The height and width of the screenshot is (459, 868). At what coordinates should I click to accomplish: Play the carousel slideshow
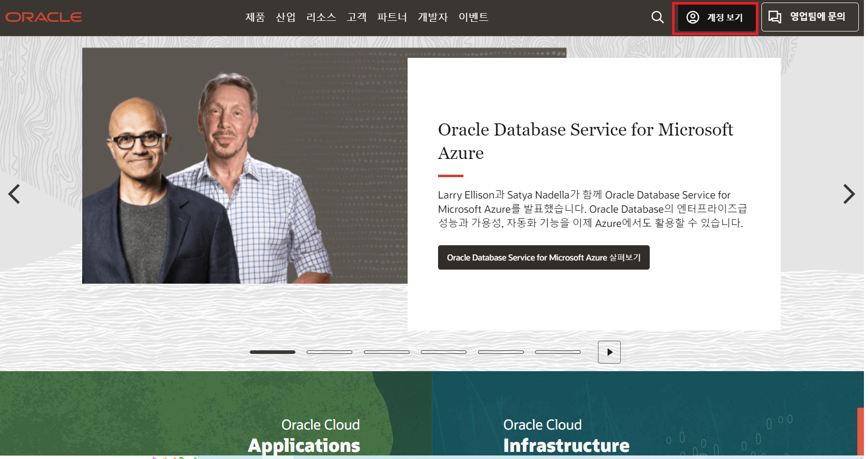tap(609, 352)
